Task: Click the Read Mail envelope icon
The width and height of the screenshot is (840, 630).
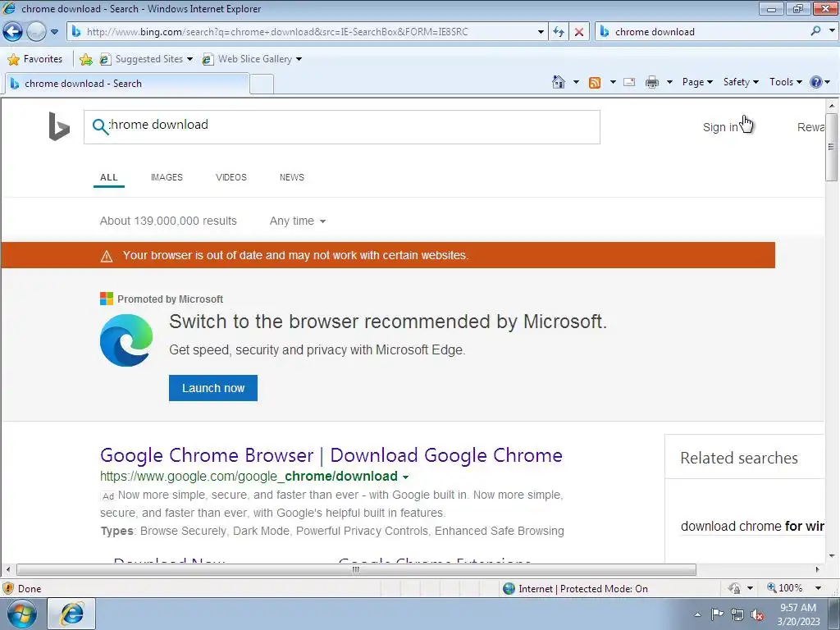Action: (x=629, y=82)
